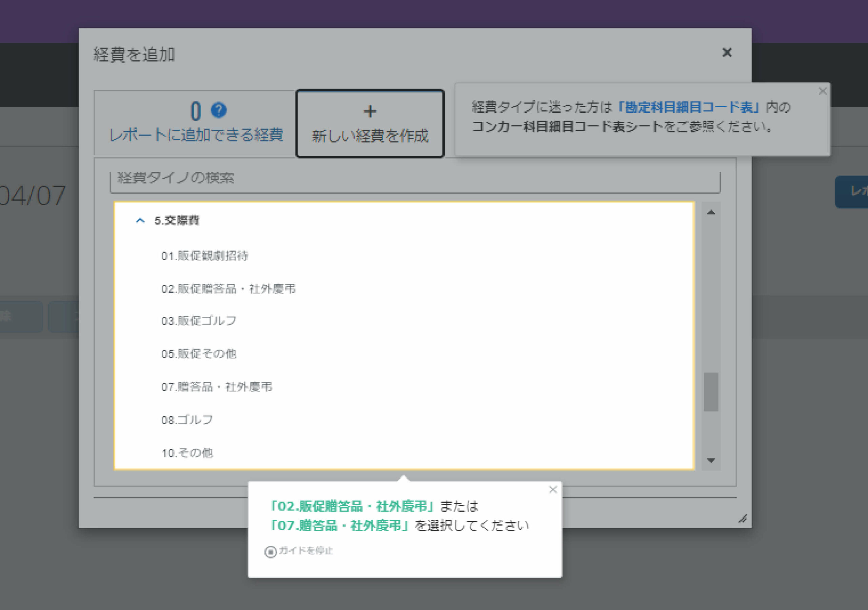
Task: Select 08.ゴルフ expense type
Action: [x=187, y=420]
